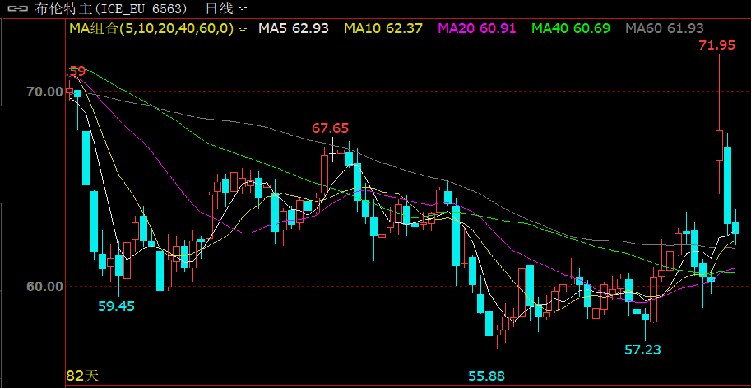Click the tall red candle below 71.95
The image size is (752, 389).
[x=719, y=125]
